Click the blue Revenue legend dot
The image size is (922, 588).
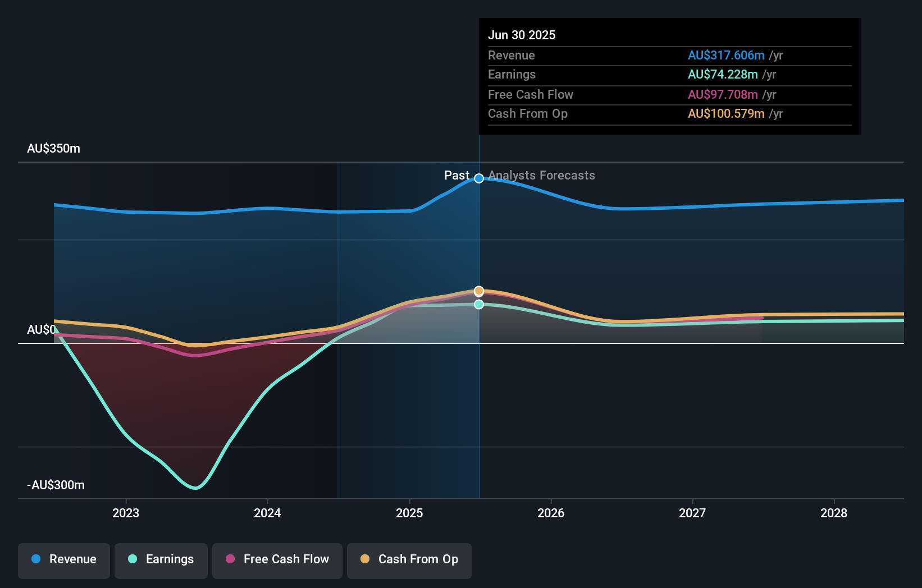click(x=35, y=559)
